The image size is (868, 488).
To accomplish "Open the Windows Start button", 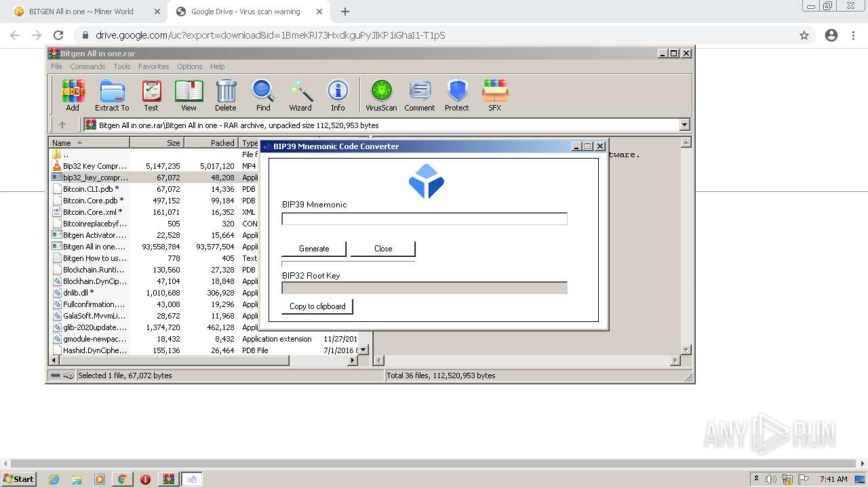I will pos(18,479).
